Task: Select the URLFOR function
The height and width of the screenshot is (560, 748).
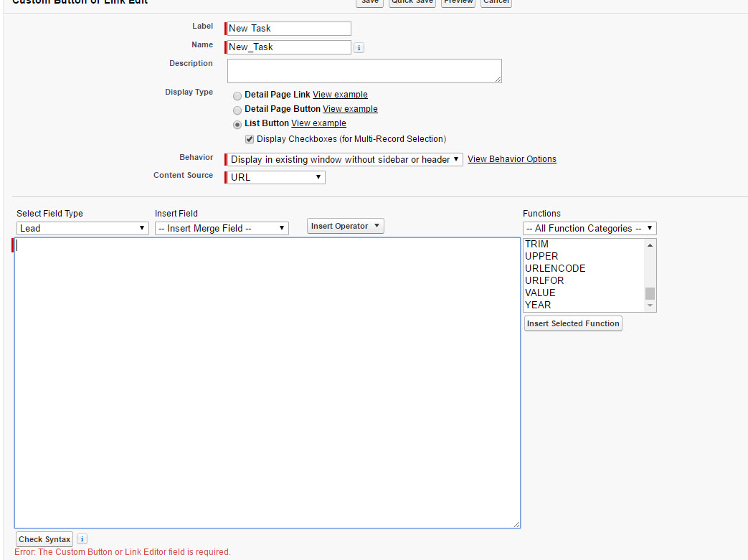Action: (544, 280)
